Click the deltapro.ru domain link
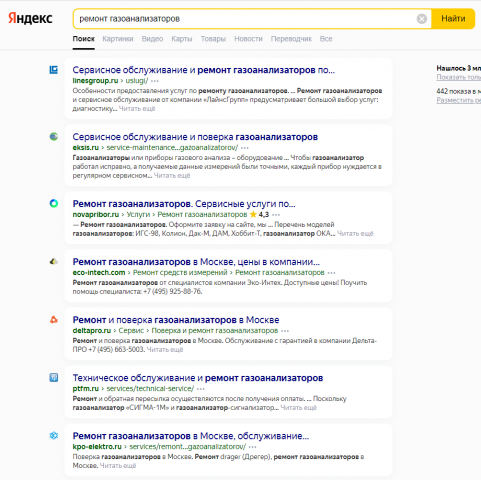 92,331
